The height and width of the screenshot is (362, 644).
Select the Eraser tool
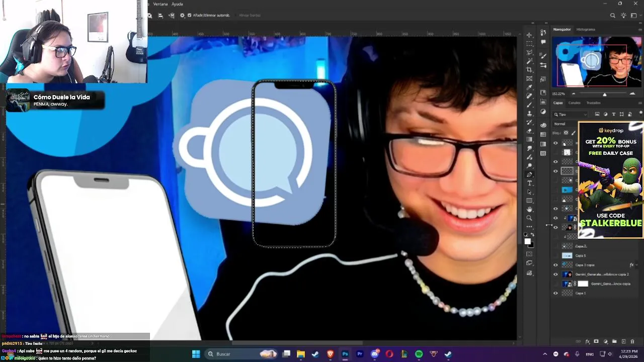529,131
